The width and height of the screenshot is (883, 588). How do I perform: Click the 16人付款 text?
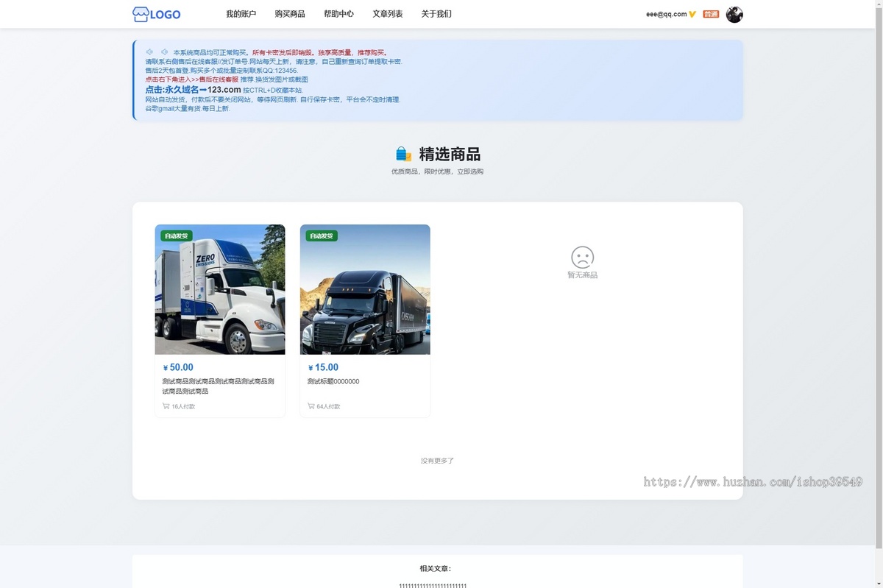tap(183, 406)
